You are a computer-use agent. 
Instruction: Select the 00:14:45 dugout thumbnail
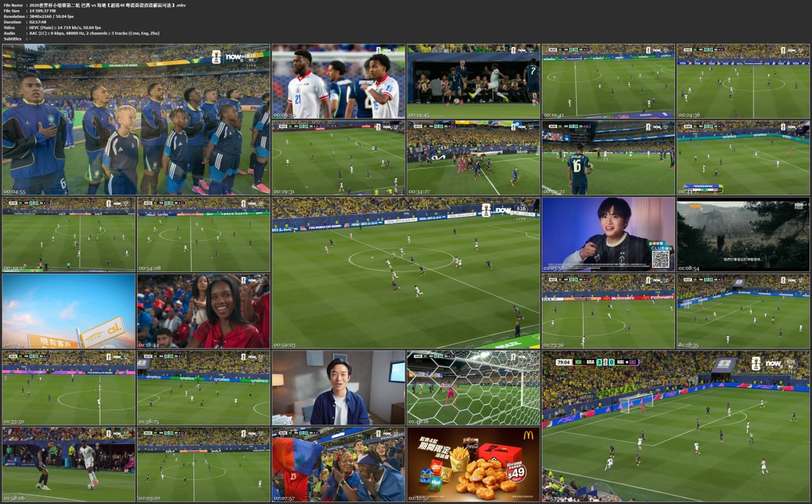pos(473,82)
